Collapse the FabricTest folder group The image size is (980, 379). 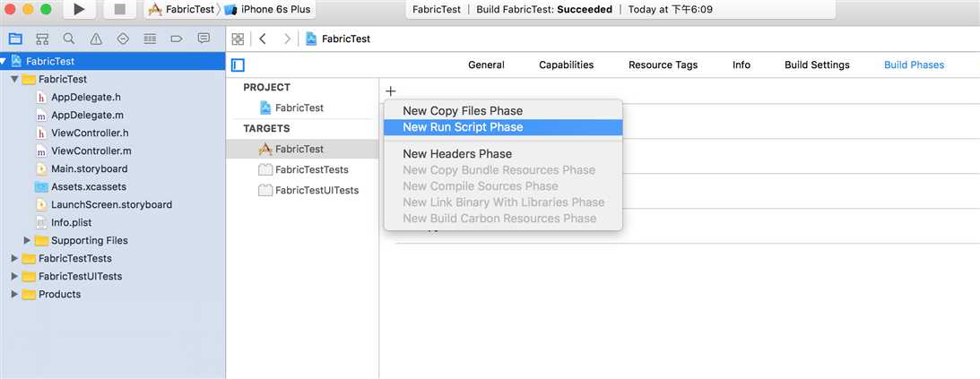[x=14, y=80]
